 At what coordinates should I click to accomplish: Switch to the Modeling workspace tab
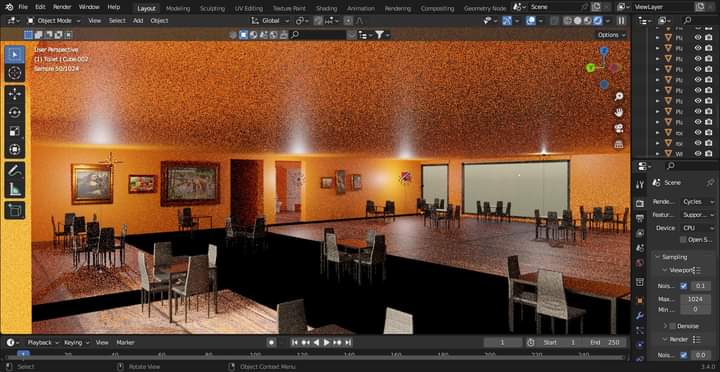pos(178,8)
